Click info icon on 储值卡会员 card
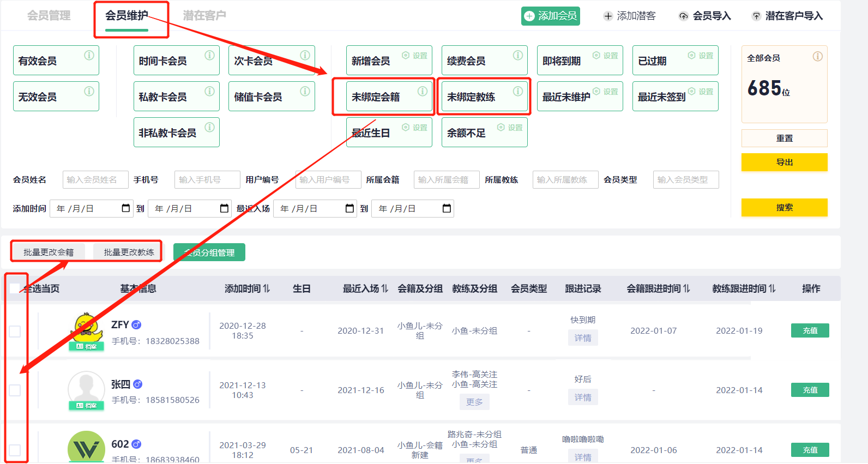This screenshot has height=464, width=868. (305, 92)
